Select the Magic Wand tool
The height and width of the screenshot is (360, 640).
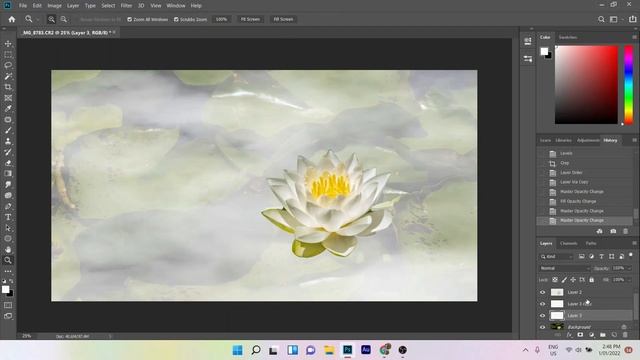(8, 76)
